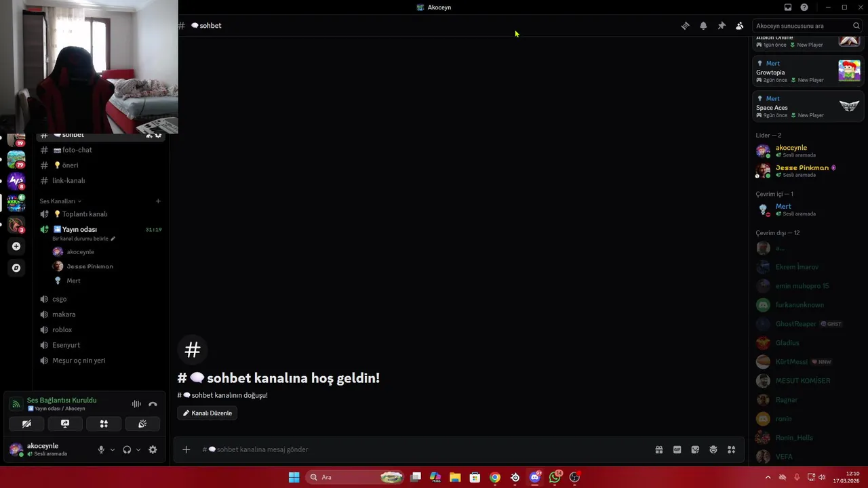Screen dimensions: 868x488
Task: Click the add a server plus icon
Action: pyautogui.click(x=16, y=247)
